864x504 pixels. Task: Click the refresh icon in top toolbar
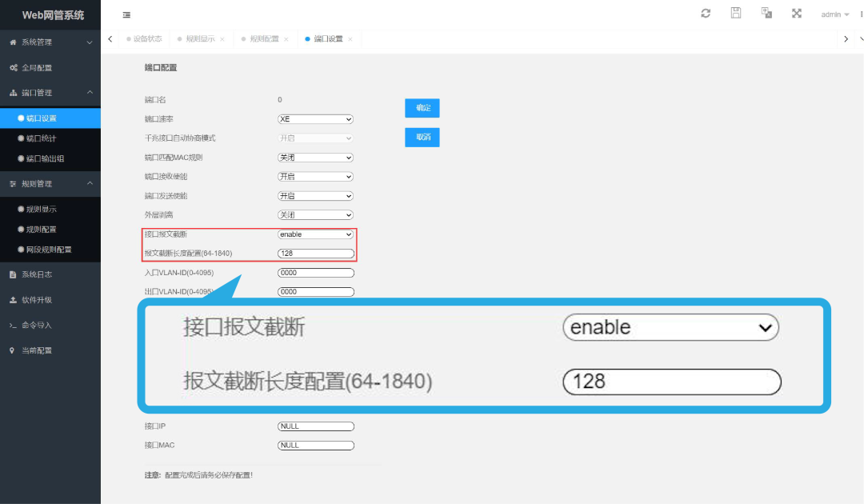coord(705,13)
